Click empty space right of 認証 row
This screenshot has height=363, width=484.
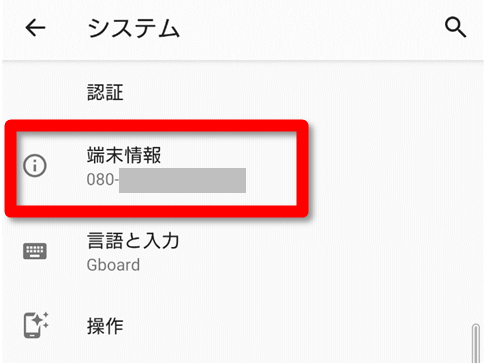[x=300, y=92]
